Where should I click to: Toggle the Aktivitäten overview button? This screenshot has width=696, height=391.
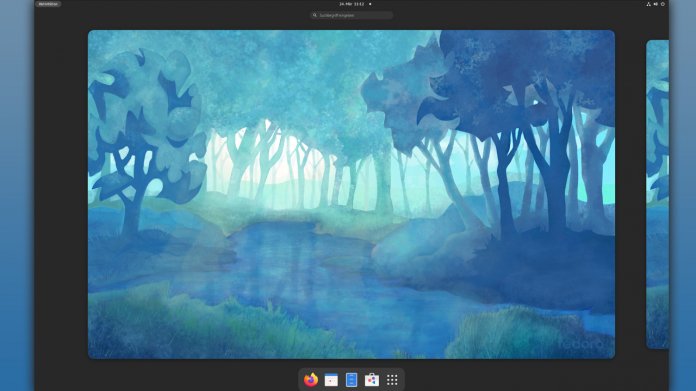[48, 4]
